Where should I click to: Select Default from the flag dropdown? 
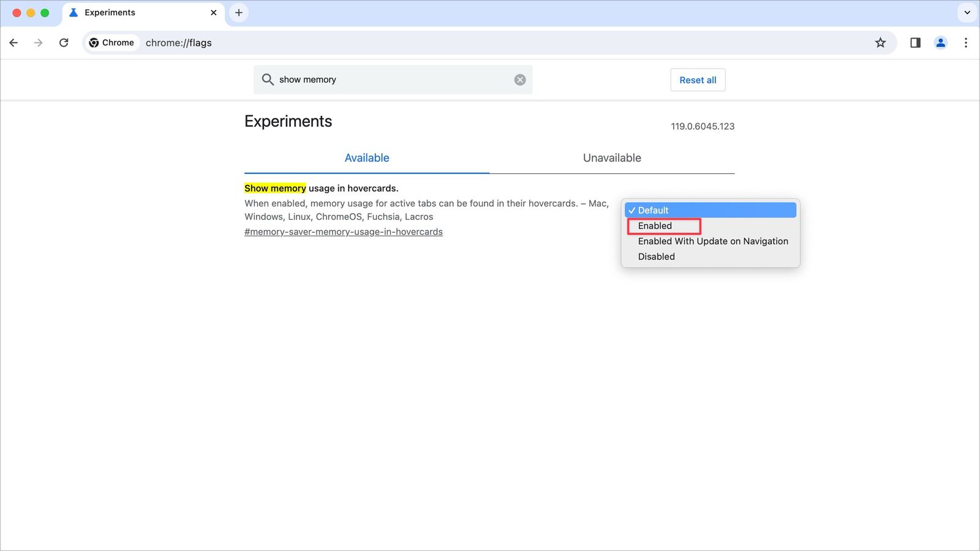pyautogui.click(x=652, y=210)
